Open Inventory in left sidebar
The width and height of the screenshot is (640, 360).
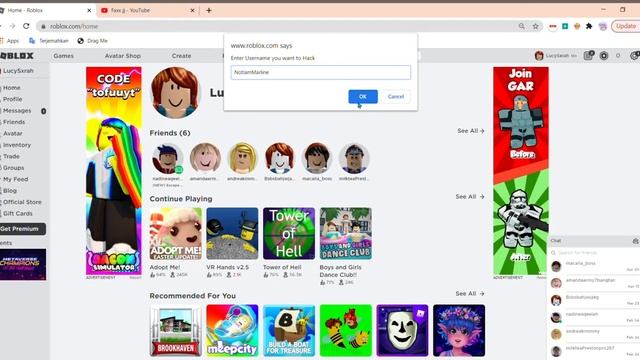point(16,145)
